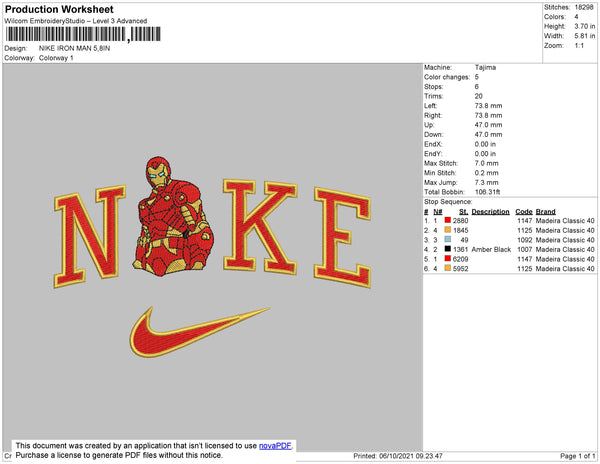The width and height of the screenshot is (600, 464).
Task: Click the red swatch for stop 6209
Action: (447, 259)
